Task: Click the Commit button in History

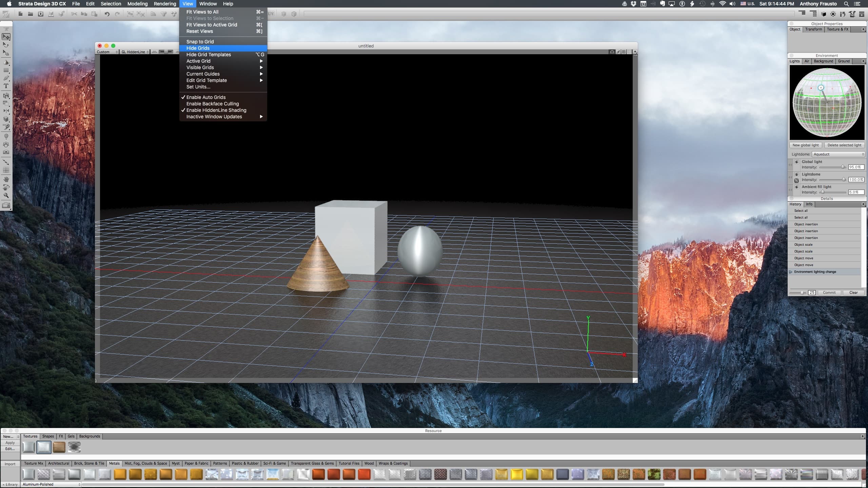Action: [x=829, y=292]
